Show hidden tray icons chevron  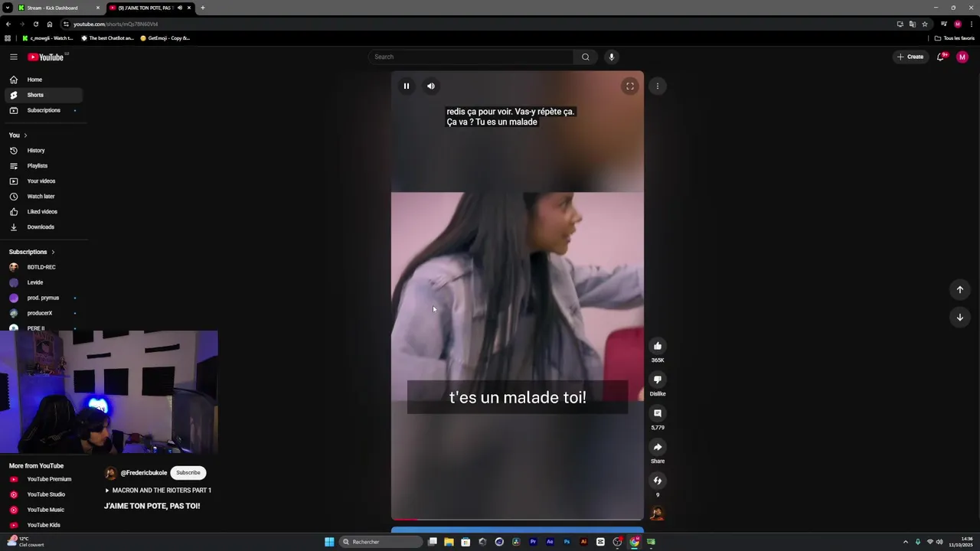pyautogui.click(x=906, y=542)
